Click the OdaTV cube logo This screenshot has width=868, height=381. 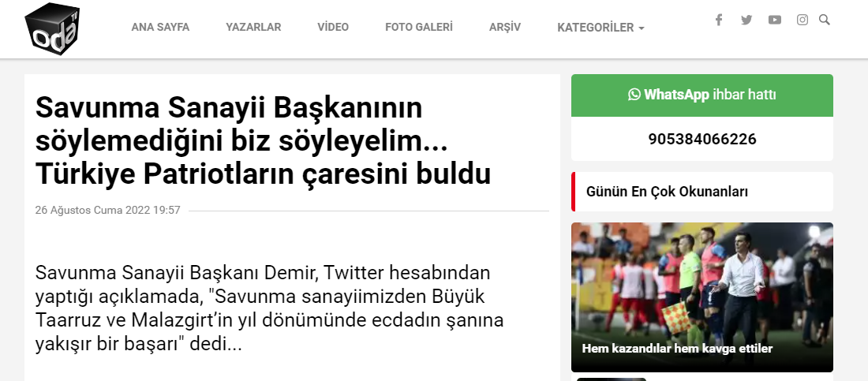(52, 28)
